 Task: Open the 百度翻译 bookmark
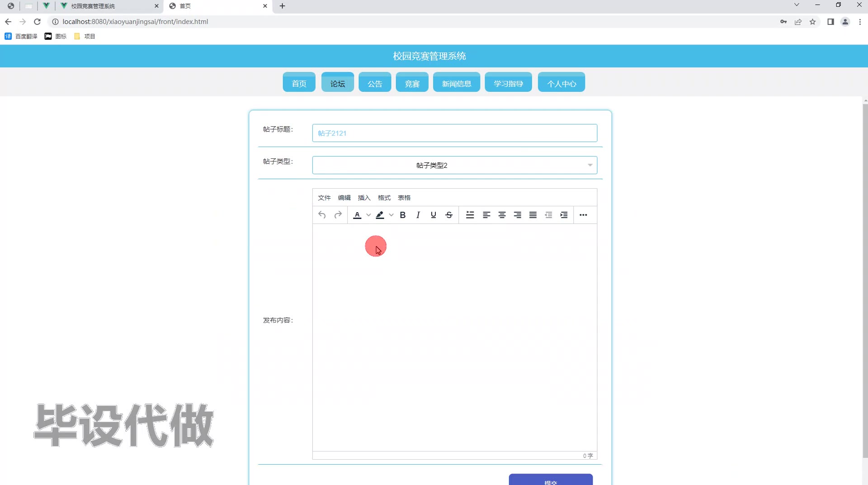(x=21, y=36)
